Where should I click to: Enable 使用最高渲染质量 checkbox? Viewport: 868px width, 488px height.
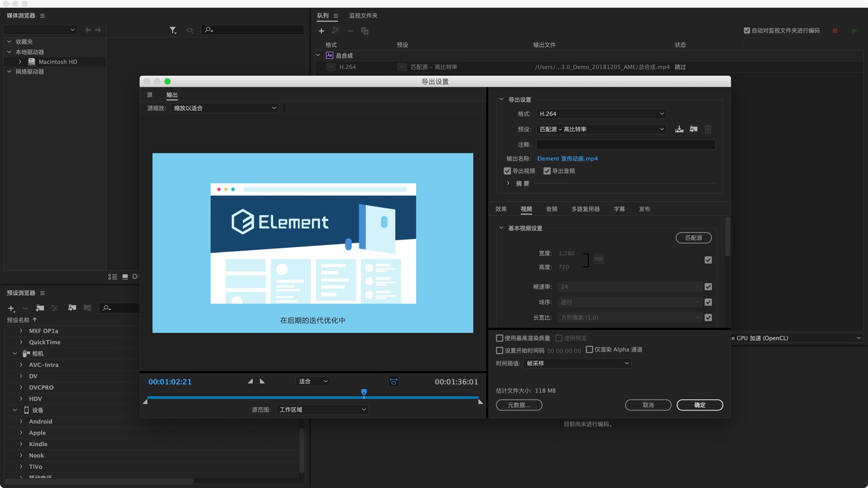500,338
